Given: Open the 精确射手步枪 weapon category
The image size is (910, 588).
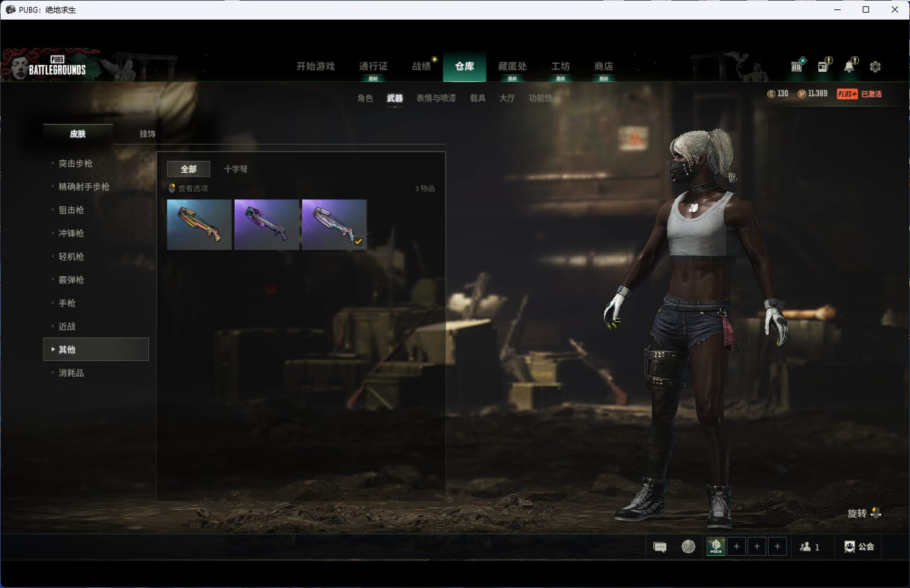Looking at the screenshot, I should point(84,187).
